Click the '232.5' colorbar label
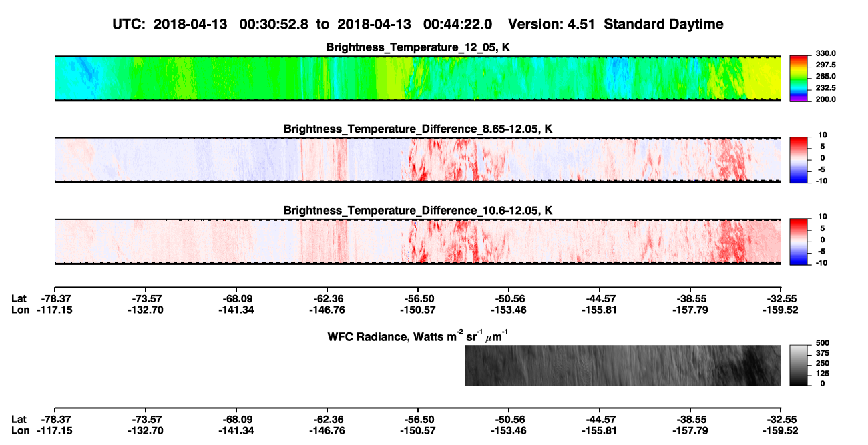 tap(825, 88)
